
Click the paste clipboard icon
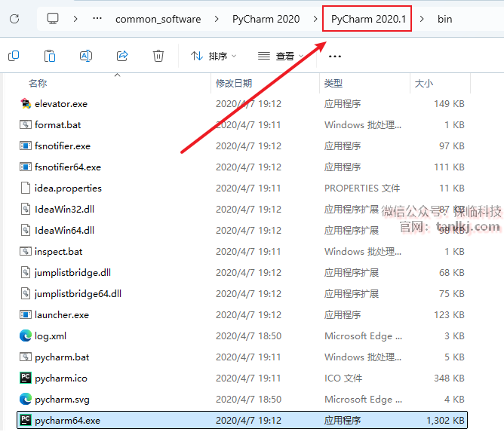click(50, 56)
